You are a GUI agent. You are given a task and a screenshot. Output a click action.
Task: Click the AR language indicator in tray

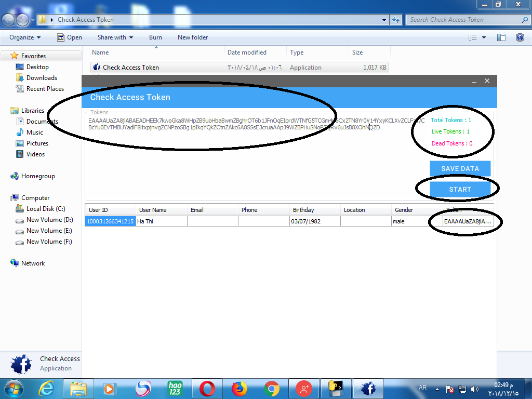pos(422,388)
